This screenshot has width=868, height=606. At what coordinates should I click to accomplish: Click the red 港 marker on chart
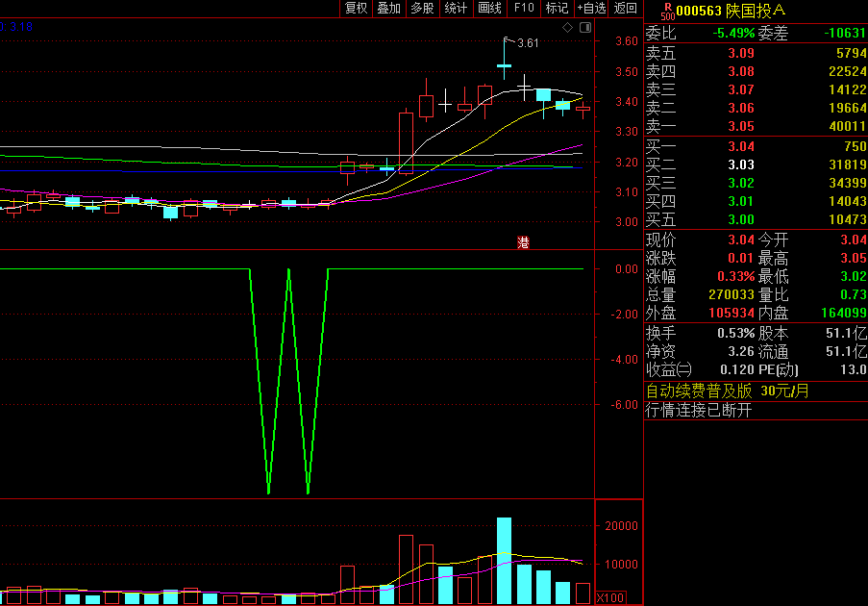pyautogui.click(x=523, y=242)
